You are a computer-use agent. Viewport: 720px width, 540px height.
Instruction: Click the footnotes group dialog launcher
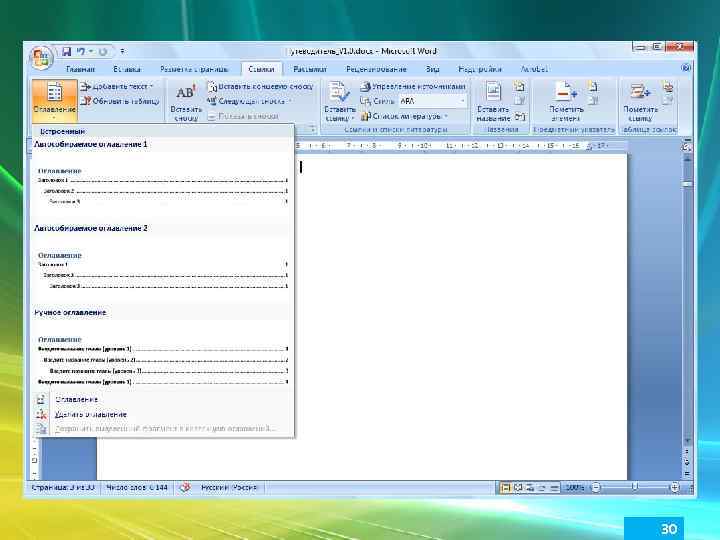(x=312, y=129)
